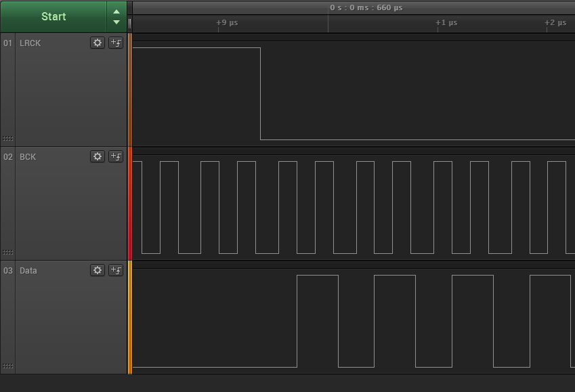
Task: Set trigger edge on BCK channel
Action: pos(116,156)
